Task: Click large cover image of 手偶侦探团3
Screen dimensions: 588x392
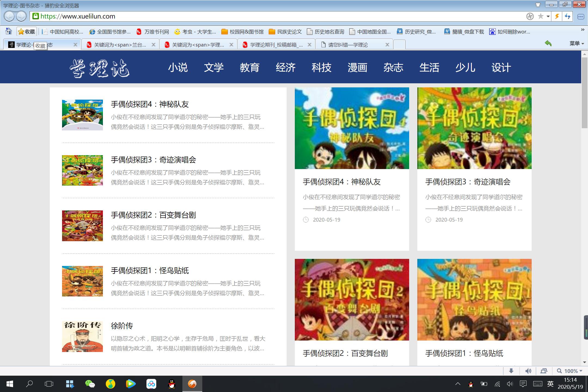Action: click(x=474, y=128)
